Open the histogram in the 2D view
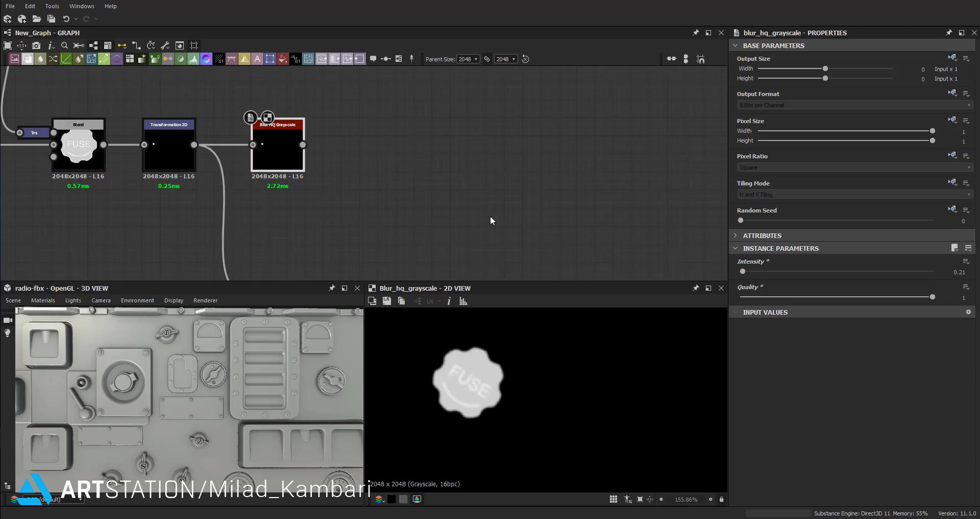This screenshot has width=980, height=519. coord(463,301)
